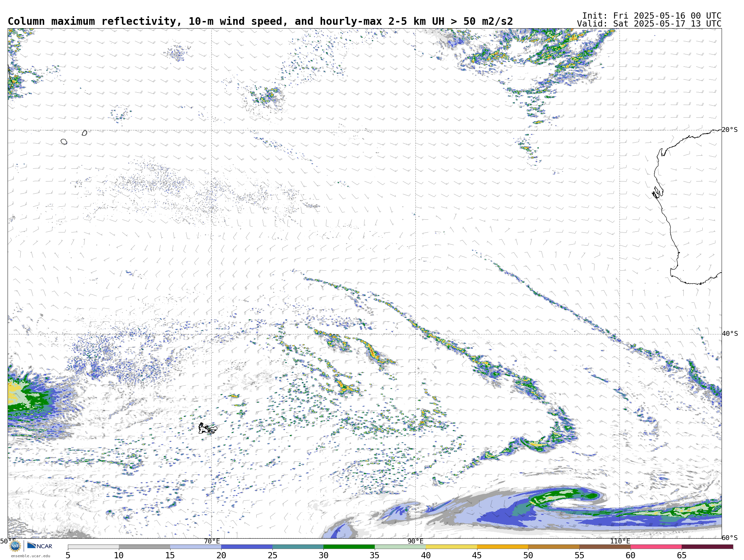The height and width of the screenshot is (560, 744).
Task: Click the dark gray 10 dBZ swatch
Action: point(144,547)
